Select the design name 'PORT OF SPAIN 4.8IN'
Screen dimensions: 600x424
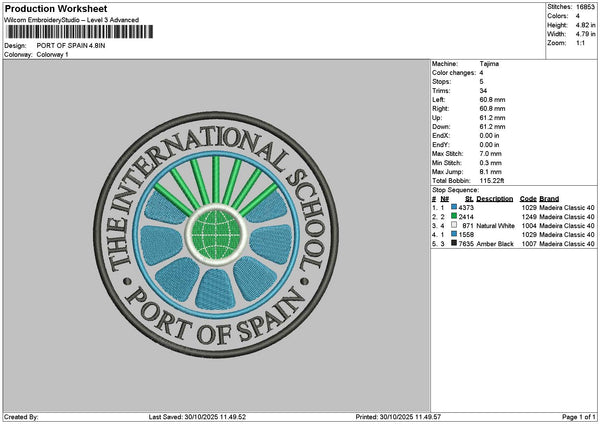[71, 46]
